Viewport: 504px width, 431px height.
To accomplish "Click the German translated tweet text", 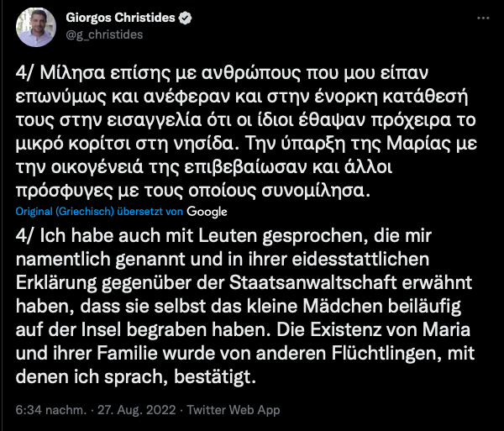I will click(245, 306).
